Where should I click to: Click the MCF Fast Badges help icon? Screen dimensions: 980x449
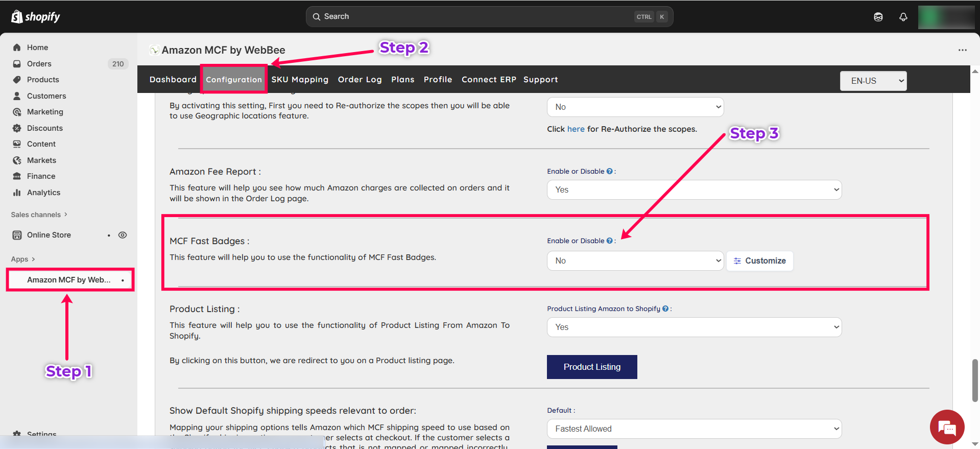(609, 241)
